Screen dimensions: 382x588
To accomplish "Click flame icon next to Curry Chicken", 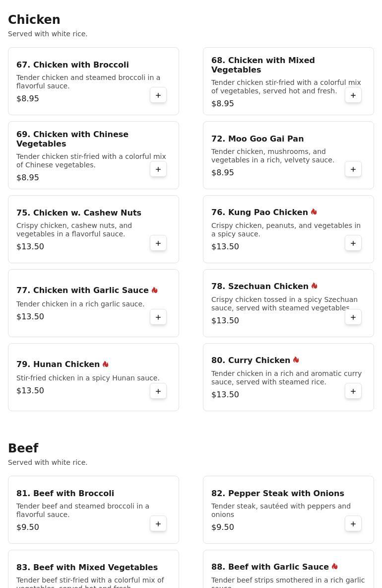I will coord(296,360).
